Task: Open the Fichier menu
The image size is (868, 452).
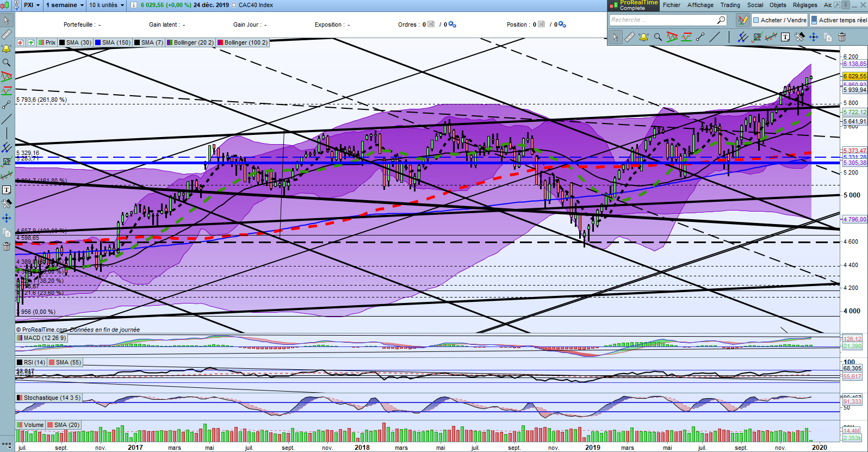Action: [672, 5]
